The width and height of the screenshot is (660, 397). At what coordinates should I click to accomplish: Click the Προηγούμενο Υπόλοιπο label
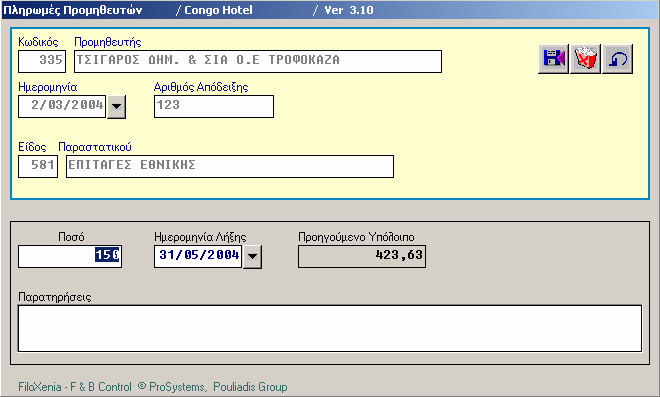356,237
